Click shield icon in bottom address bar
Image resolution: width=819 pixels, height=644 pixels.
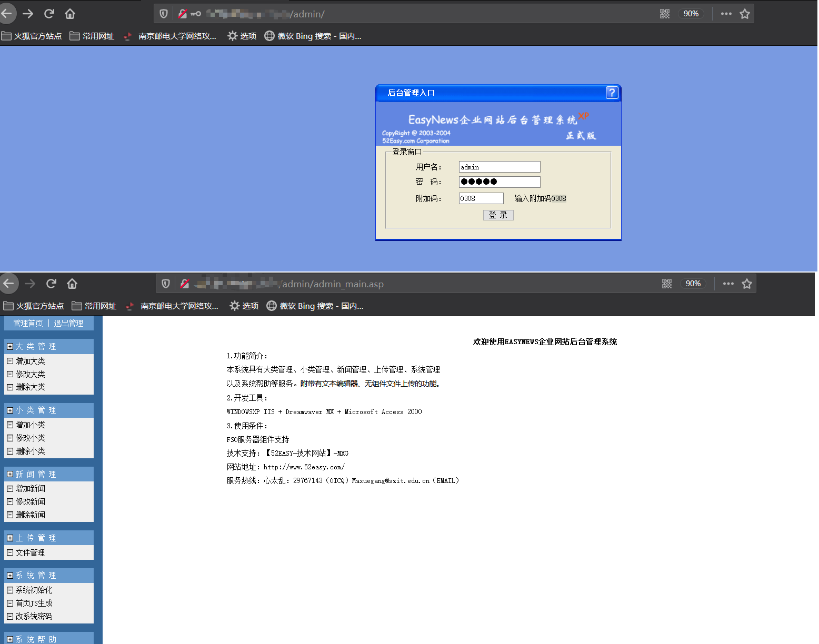coord(166,284)
